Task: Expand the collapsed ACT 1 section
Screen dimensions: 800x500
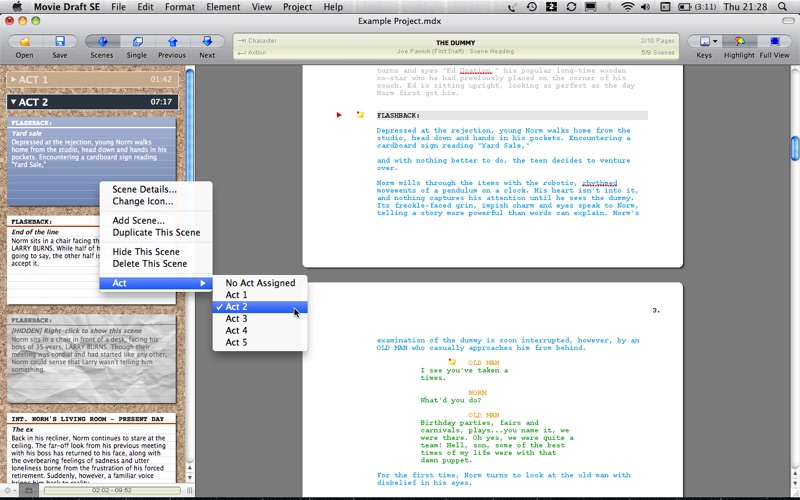Action: [x=13, y=79]
